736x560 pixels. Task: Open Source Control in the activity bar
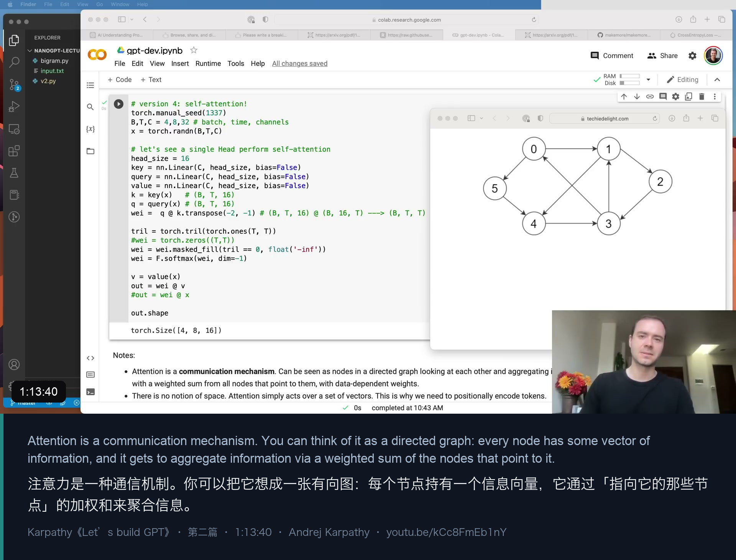(14, 84)
